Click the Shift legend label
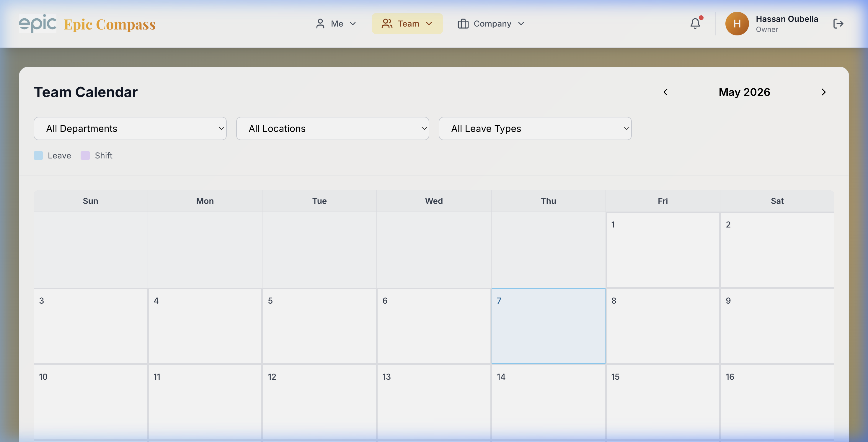The image size is (868, 442). click(103, 155)
